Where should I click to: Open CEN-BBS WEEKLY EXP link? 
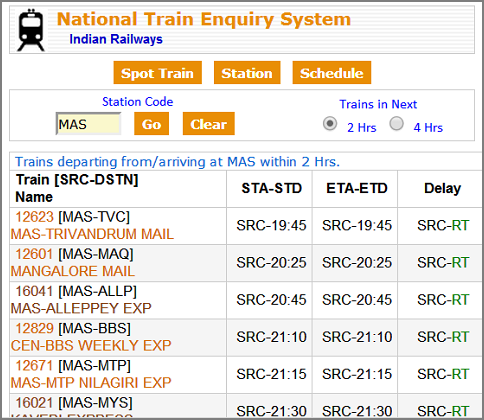click(x=91, y=345)
